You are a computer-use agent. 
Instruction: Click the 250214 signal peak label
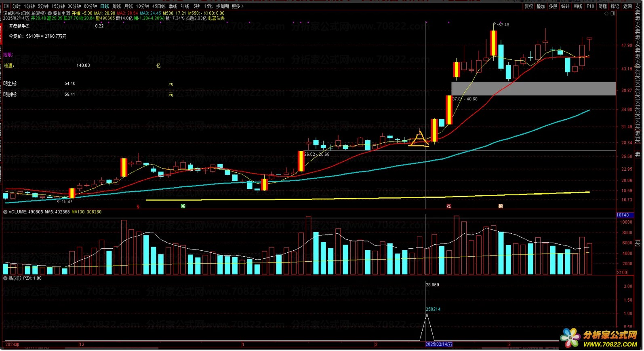point(433,309)
